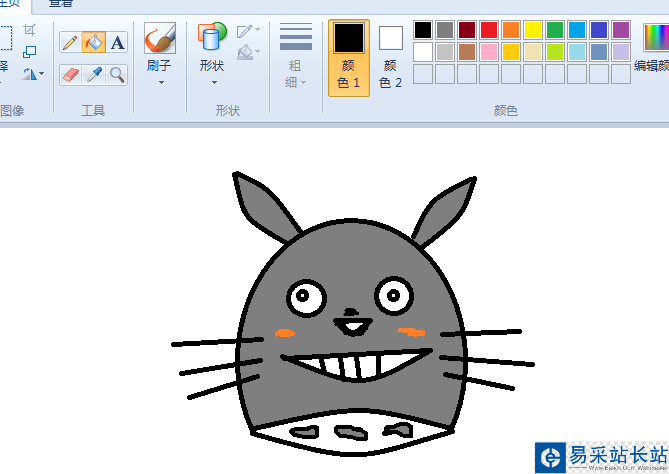Expand the Brushes (刷子) dropdown arrow
Viewport: 669px width, 474px height.
(x=161, y=82)
